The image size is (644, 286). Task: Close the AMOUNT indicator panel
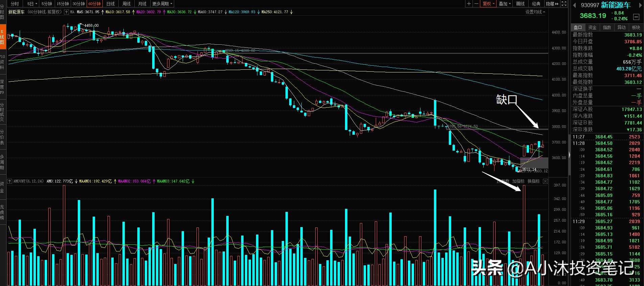(545, 181)
